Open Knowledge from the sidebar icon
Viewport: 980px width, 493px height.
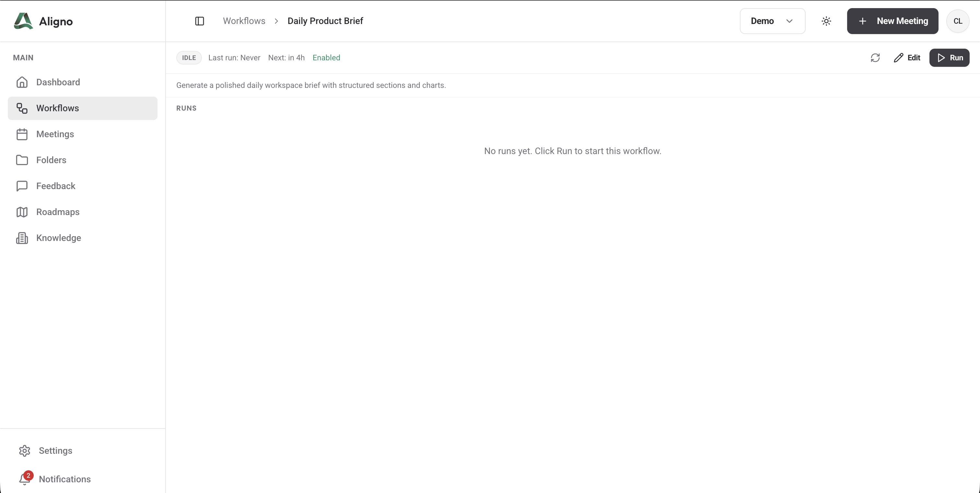22,237
